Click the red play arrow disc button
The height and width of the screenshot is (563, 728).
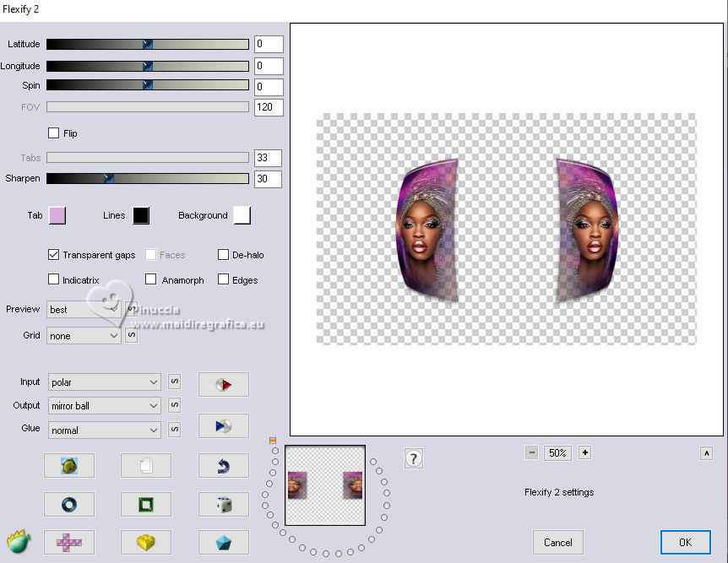223,384
